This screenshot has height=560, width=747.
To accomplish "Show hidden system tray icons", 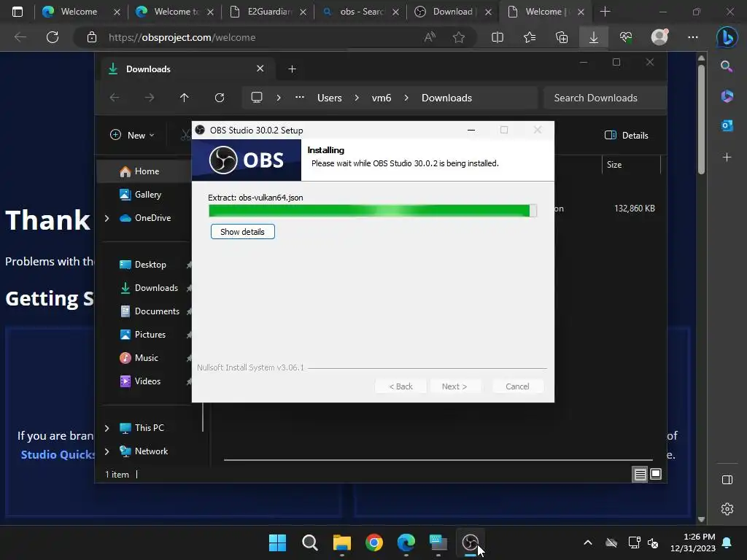I will point(588,542).
